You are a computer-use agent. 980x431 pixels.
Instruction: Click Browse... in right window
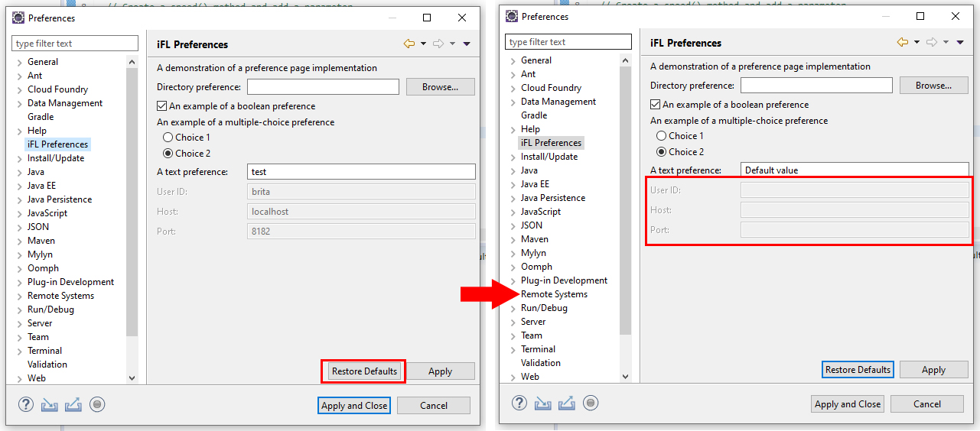point(933,86)
